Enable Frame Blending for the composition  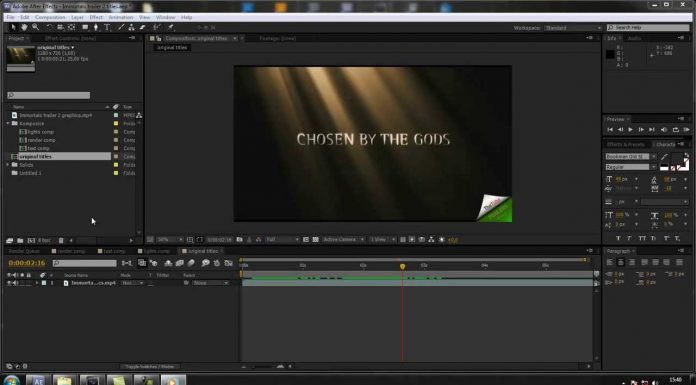(179, 263)
